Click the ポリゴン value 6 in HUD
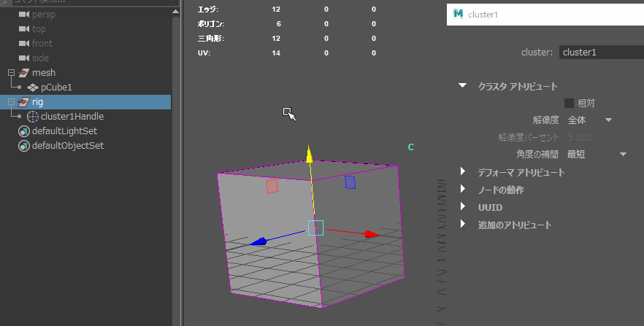This screenshot has width=644, height=326. (x=279, y=24)
